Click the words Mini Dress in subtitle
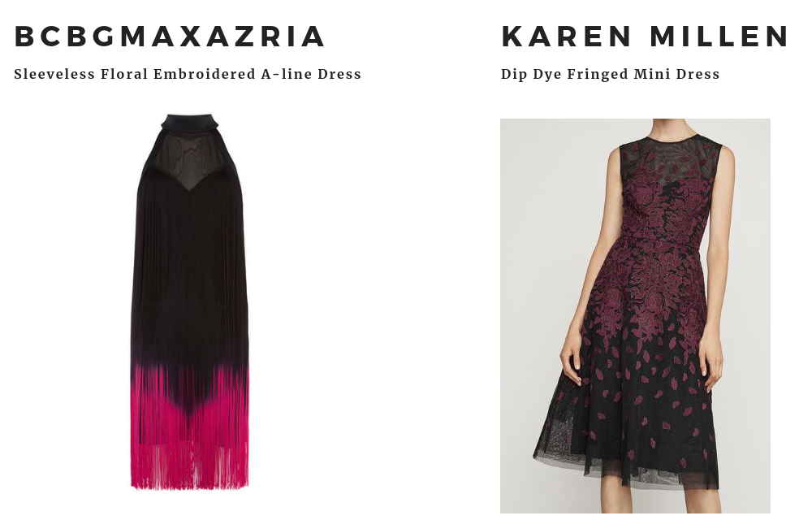This screenshot has height=520, width=812. pyautogui.click(x=677, y=74)
